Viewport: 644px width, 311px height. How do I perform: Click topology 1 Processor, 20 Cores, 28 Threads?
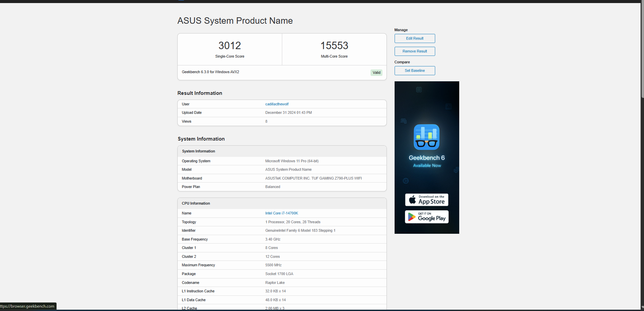(x=293, y=222)
